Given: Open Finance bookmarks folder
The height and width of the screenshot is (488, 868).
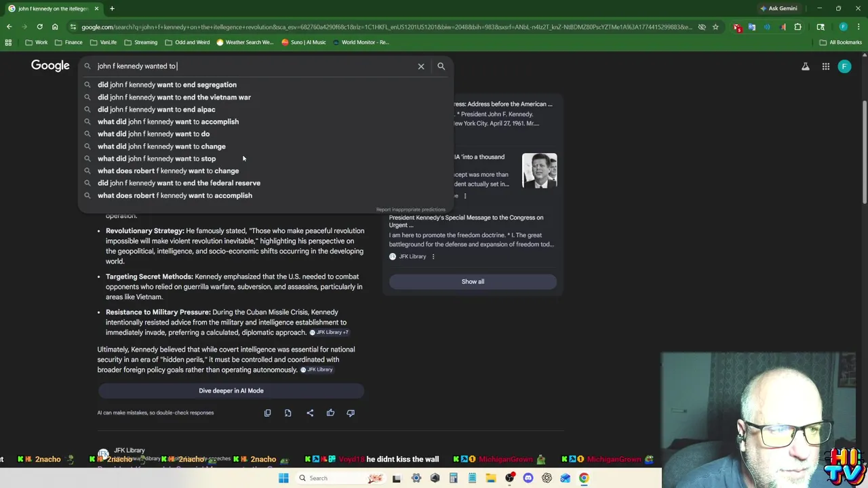Looking at the screenshot, I should pos(68,42).
